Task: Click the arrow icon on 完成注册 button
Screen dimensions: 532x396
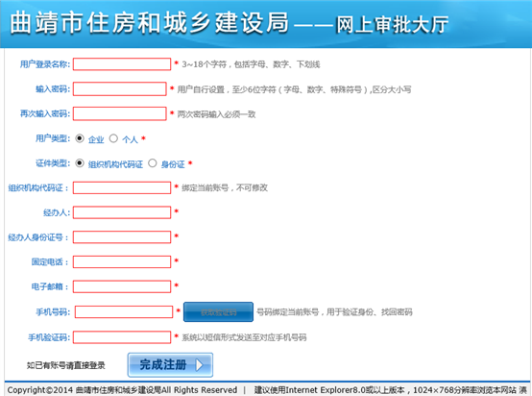Action: (x=199, y=365)
